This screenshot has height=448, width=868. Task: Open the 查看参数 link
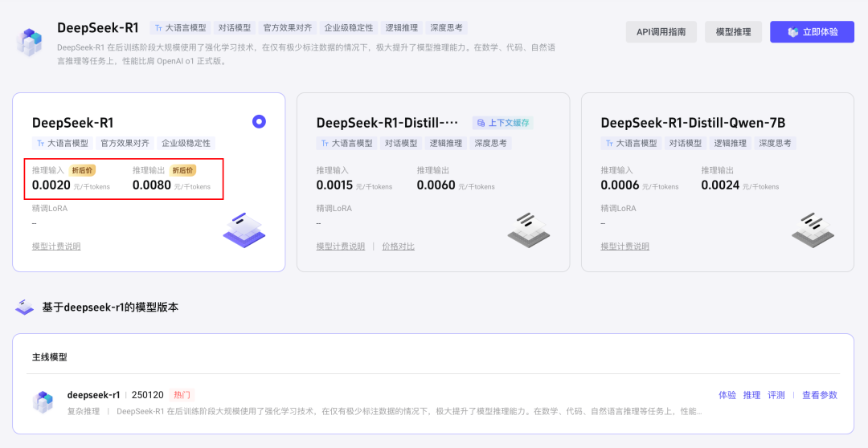[820, 395]
